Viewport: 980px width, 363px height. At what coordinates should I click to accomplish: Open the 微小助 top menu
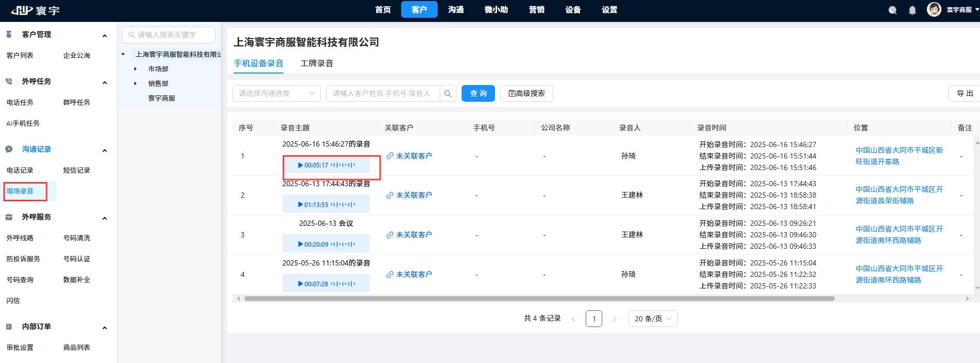coord(496,9)
